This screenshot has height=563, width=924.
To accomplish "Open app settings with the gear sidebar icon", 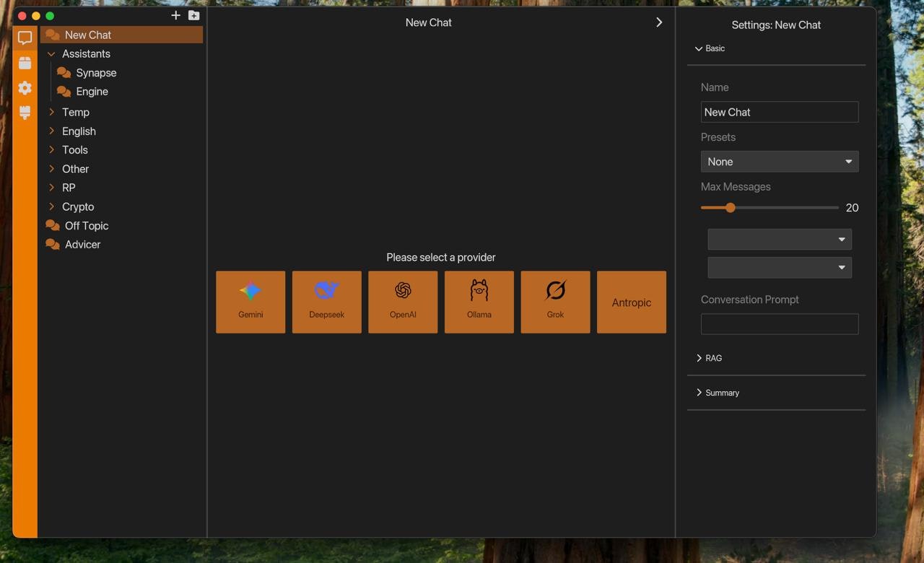I will (x=25, y=87).
